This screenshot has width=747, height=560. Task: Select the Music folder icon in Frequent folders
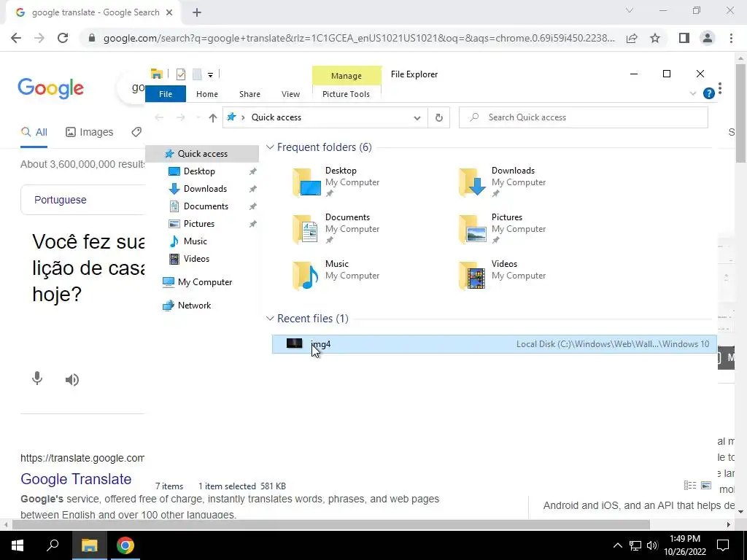306,275
